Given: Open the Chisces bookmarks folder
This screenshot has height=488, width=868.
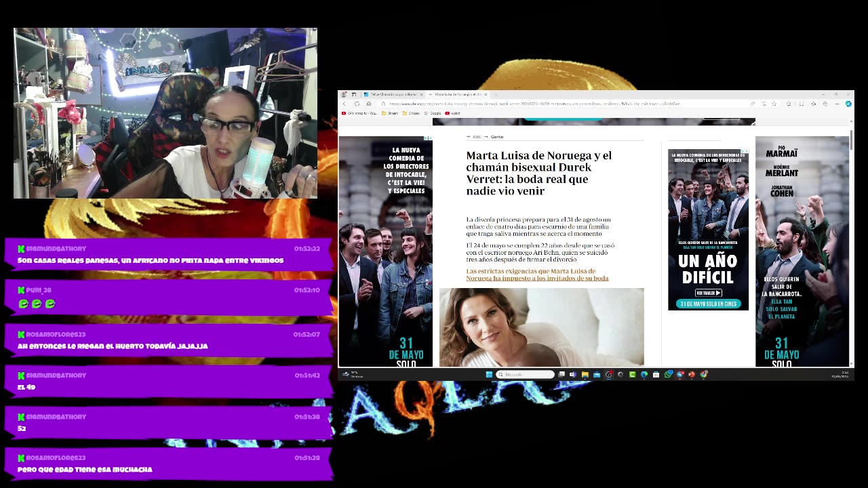Looking at the screenshot, I should tap(411, 113).
